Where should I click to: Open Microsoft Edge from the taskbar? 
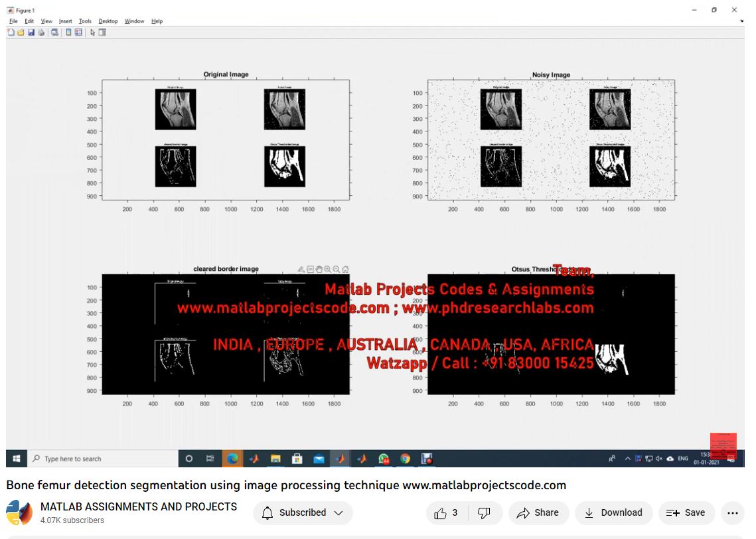(x=232, y=459)
